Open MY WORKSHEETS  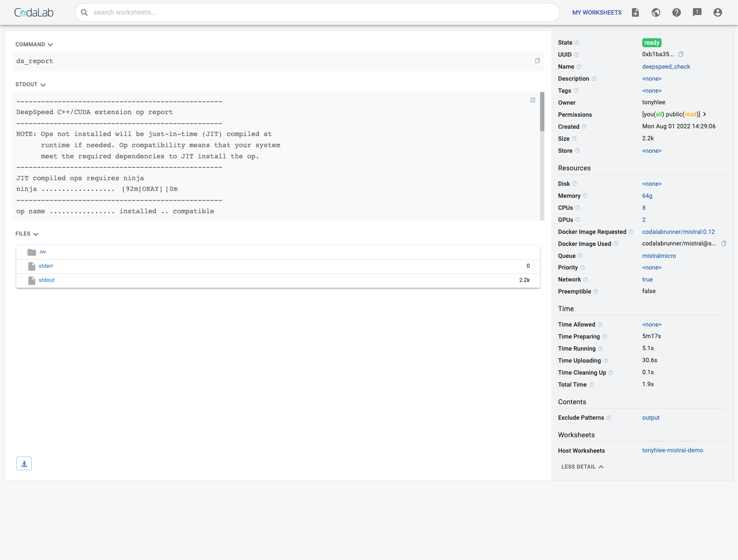click(x=597, y=12)
